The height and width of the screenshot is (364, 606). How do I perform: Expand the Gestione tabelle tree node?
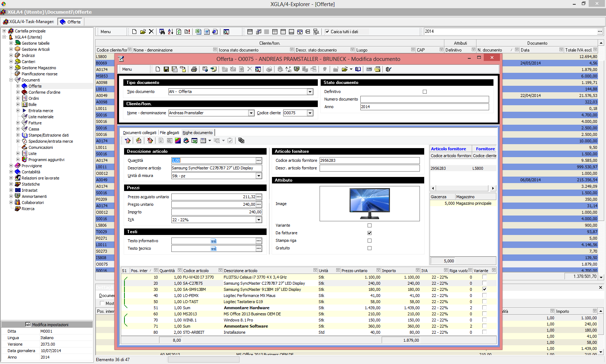[x=11, y=43]
